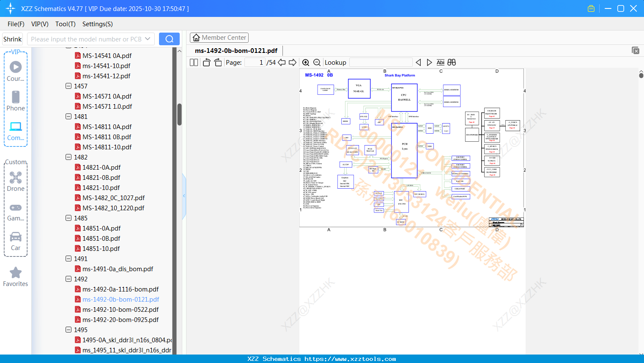Click the Lookup text field
Screen dimensions: 644x363
381,62
